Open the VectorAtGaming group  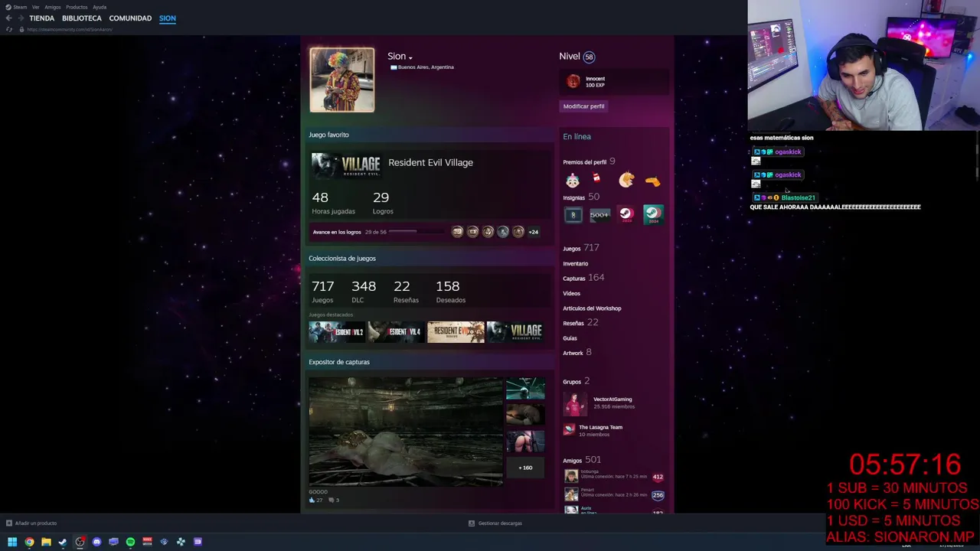[x=612, y=399]
